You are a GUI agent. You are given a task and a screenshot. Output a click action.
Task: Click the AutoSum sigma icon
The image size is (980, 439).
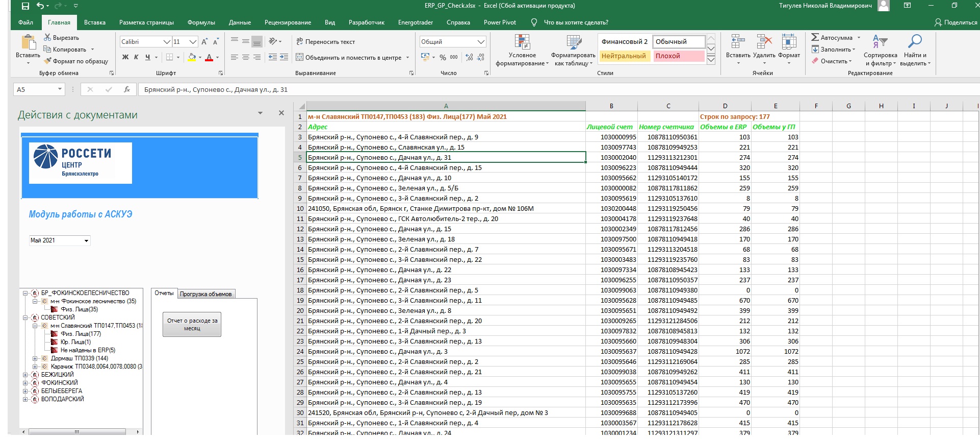(x=815, y=37)
